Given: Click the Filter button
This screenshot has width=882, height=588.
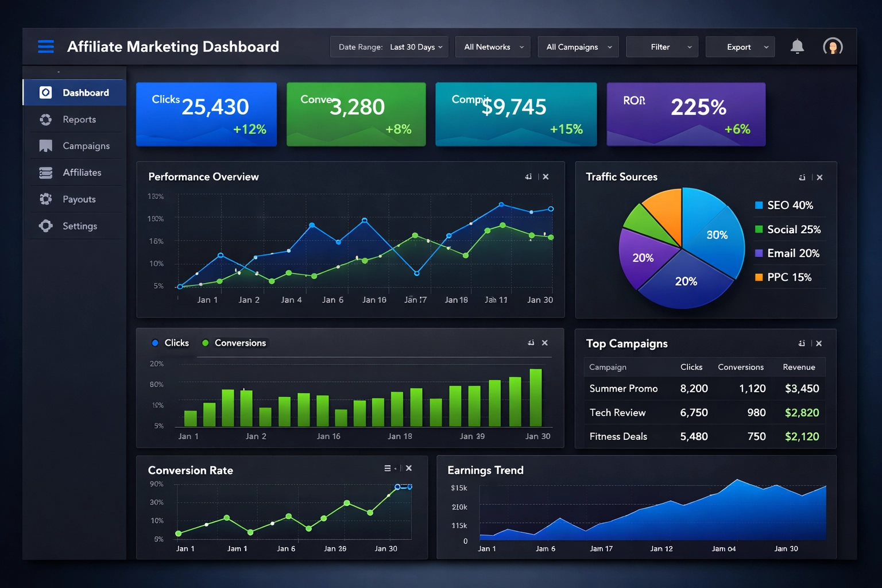Looking at the screenshot, I should coord(661,47).
